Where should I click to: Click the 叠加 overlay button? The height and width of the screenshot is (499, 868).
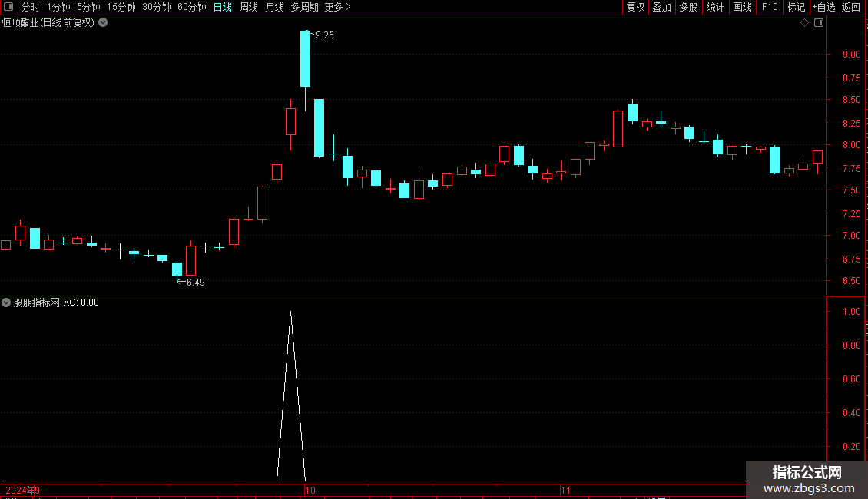tap(661, 7)
